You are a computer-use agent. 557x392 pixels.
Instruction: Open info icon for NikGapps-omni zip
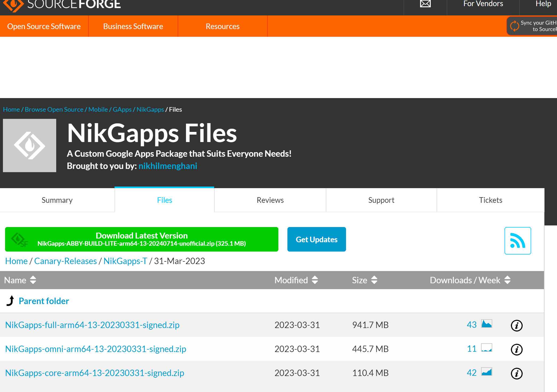[517, 349]
